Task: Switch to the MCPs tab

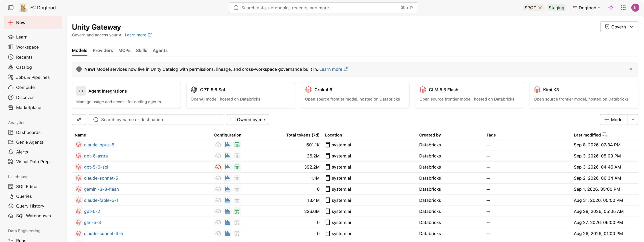Action: click(124, 50)
